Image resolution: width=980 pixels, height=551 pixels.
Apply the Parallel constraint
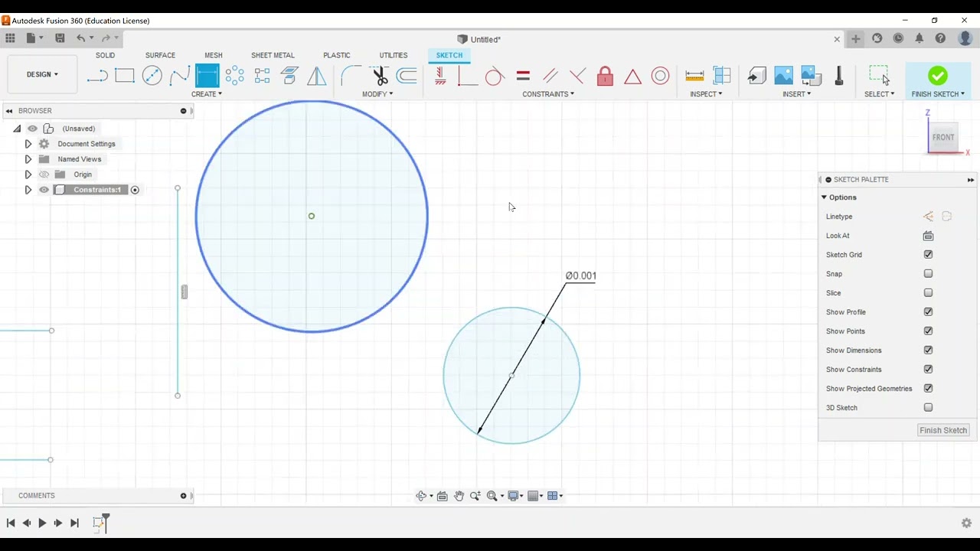(x=550, y=76)
